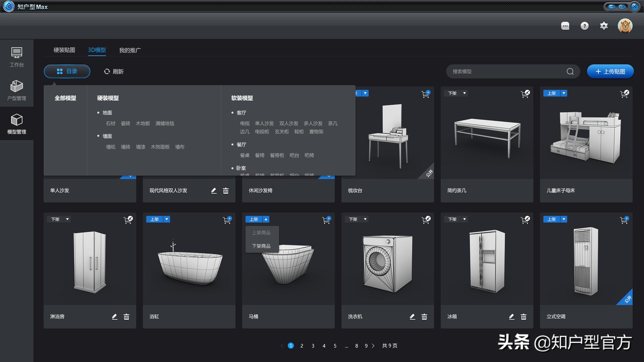644x362 pixels.
Task: Expand the status dropdown arrow on 简约茶几
Action: [465, 93]
